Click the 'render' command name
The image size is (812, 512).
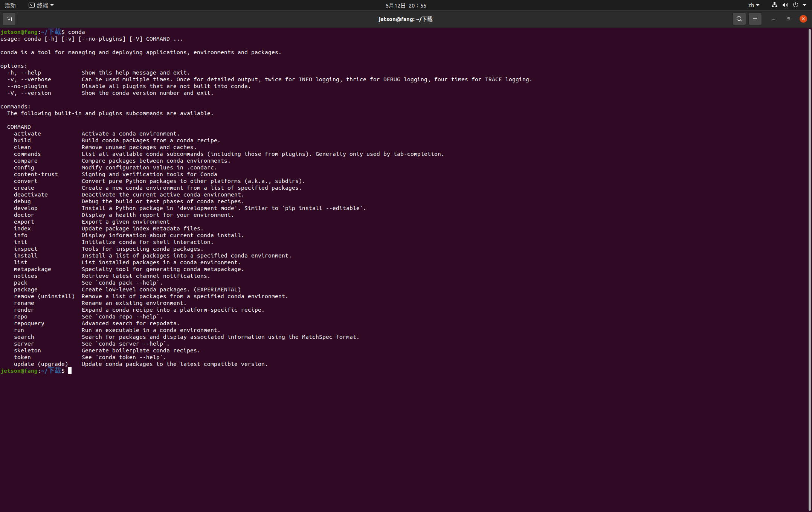pos(24,310)
